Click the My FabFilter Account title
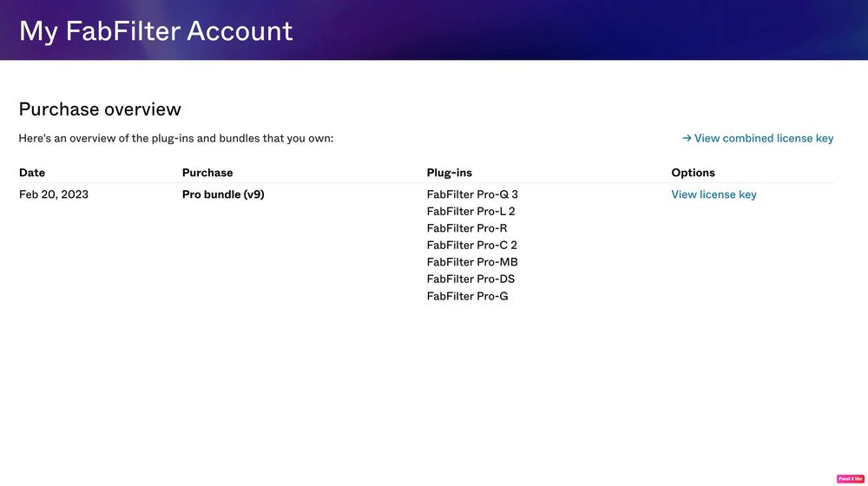Image resolution: width=868 pixels, height=486 pixels. tap(156, 31)
